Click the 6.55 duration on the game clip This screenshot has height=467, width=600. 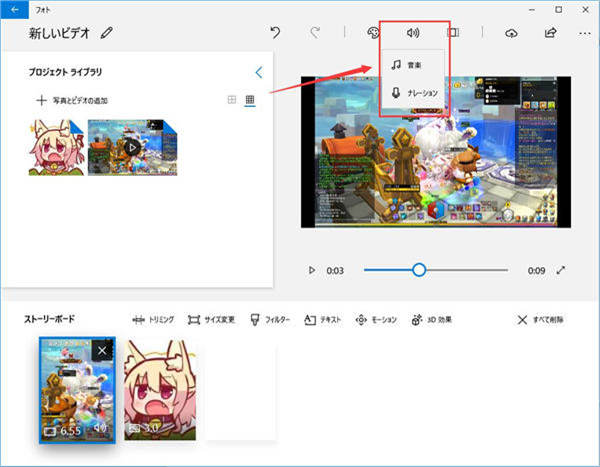click(70, 431)
